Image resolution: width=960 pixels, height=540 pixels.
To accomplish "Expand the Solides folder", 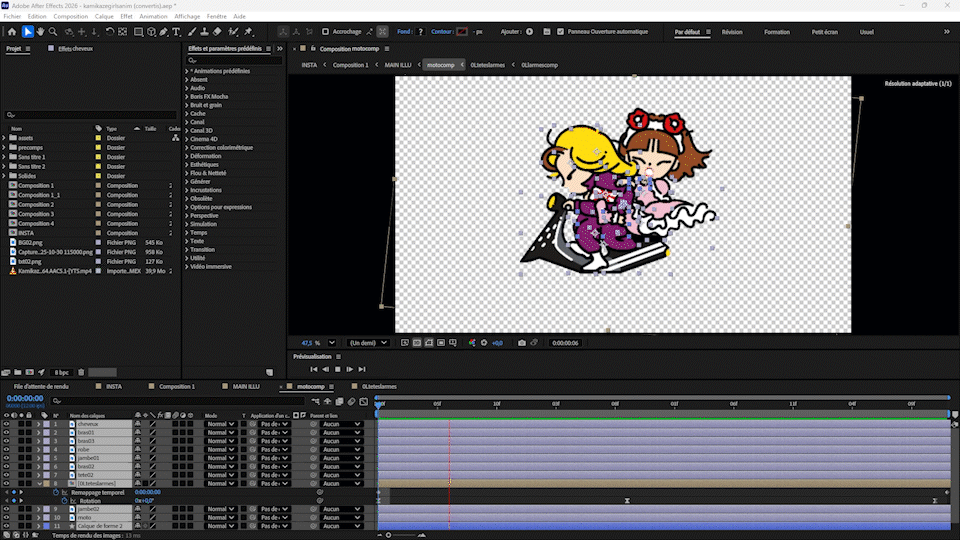I will click(4, 176).
